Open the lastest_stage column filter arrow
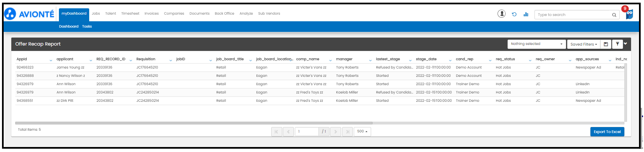Viewport: 644px width, 152px height. (410, 60)
